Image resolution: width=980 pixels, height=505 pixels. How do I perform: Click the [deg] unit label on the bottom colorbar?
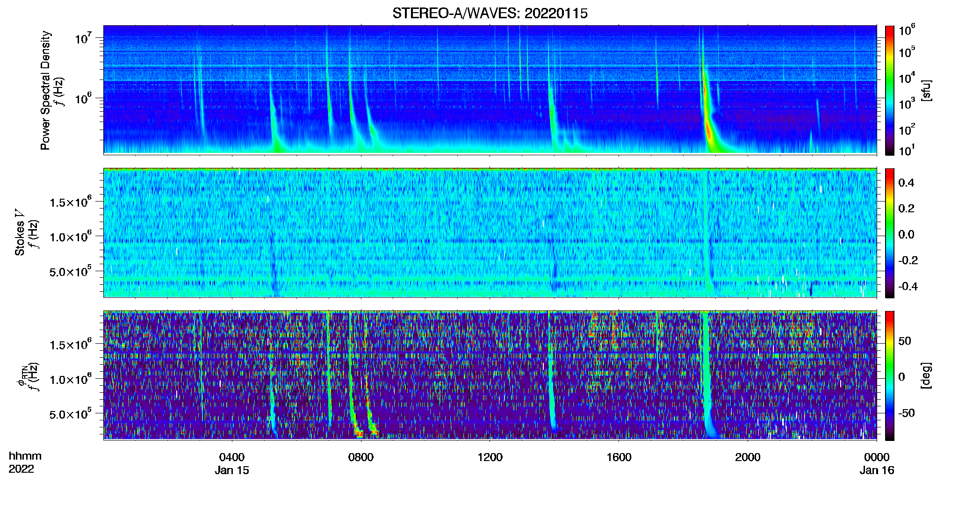[926, 375]
